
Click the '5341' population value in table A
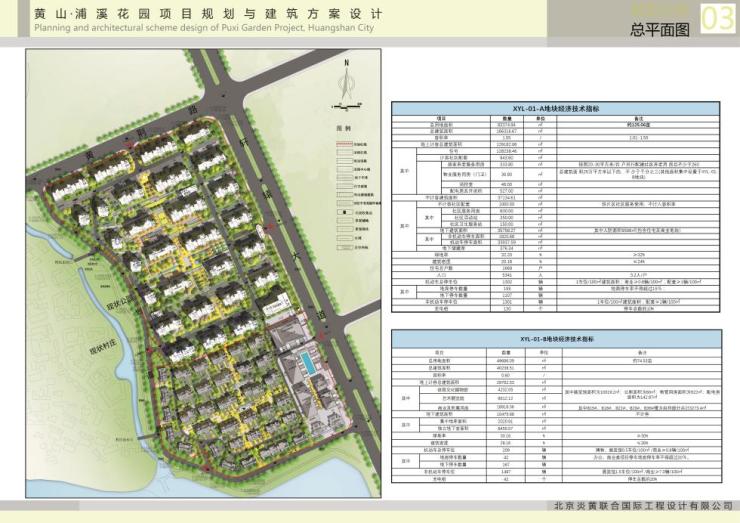coord(507,274)
